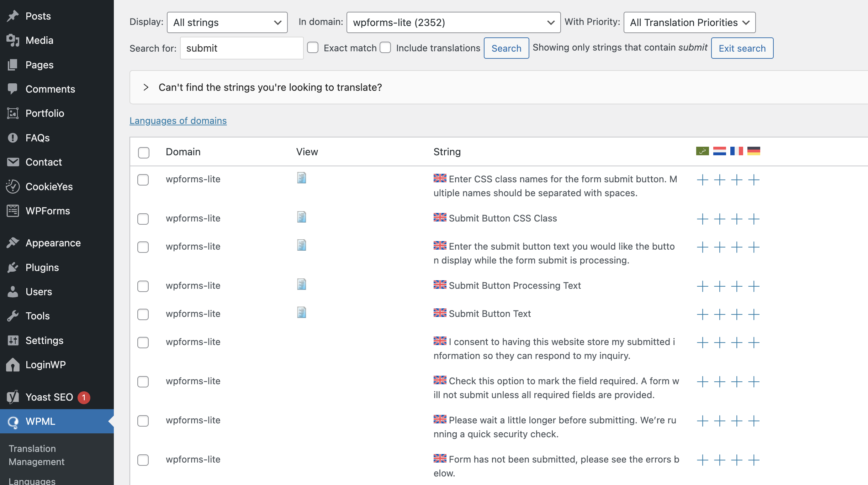Click the Settings sliders icon
This screenshot has height=485, width=868.
tap(13, 340)
